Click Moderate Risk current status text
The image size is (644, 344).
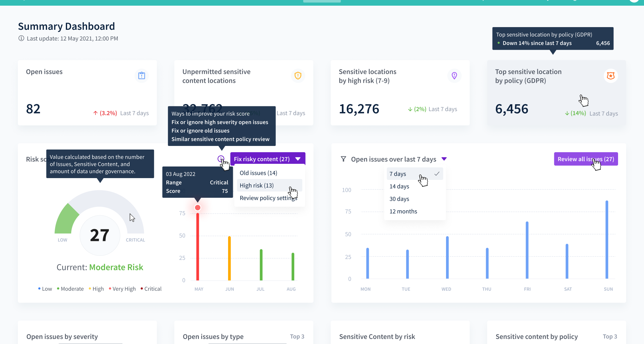116,267
